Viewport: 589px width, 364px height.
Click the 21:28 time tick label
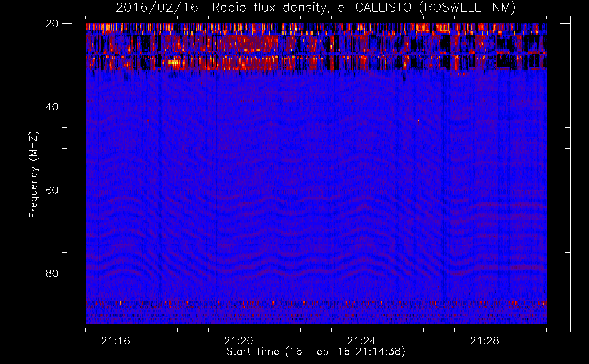coord(485,341)
